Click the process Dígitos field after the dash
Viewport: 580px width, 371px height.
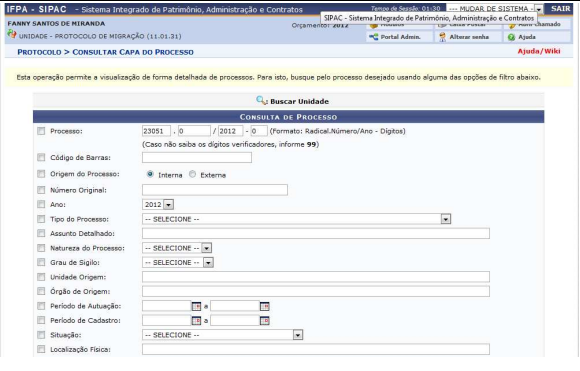pyautogui.click(x=259, y=131)
